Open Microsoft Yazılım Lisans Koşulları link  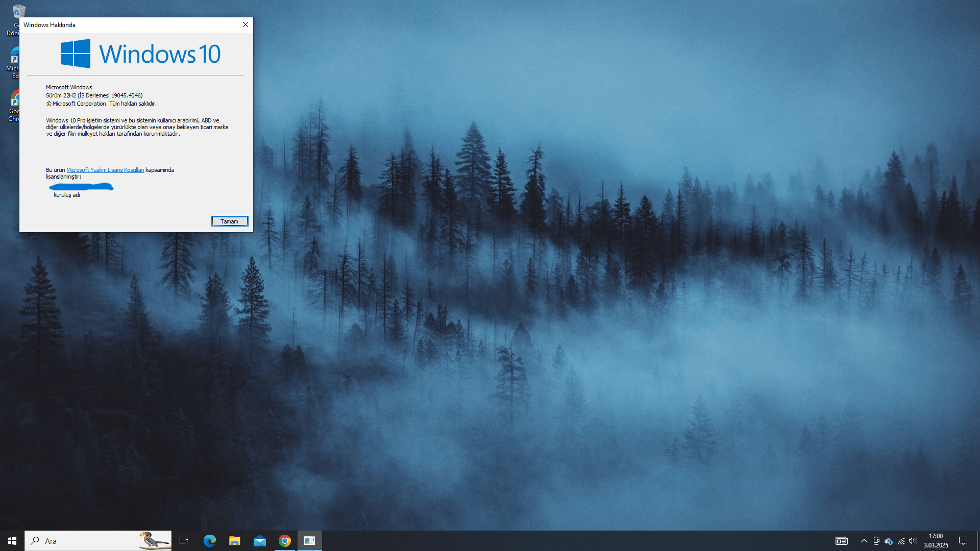[105, 170]
